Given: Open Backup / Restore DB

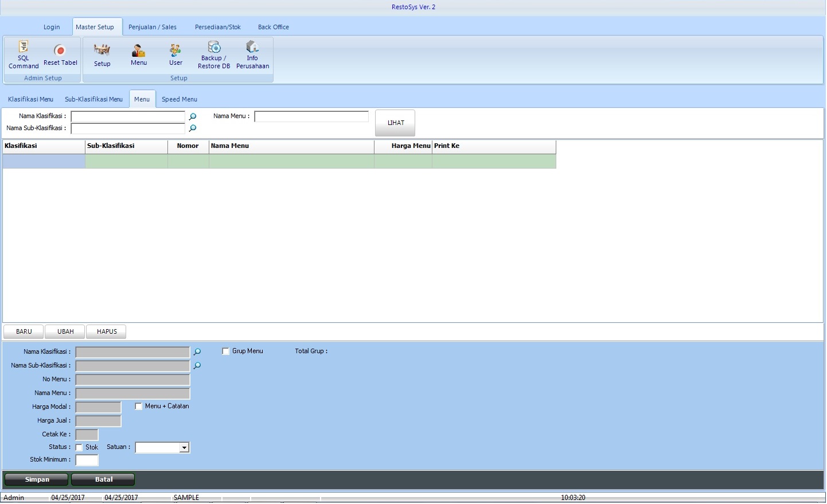Looking at the screenshot, I should pos(214,54).
